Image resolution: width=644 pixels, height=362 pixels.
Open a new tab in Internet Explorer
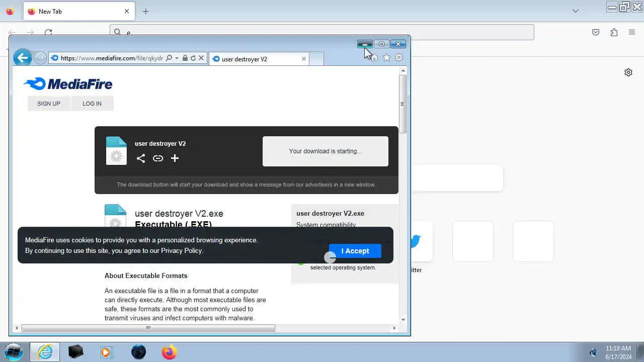pyautogui.click(x=316, y=59)
